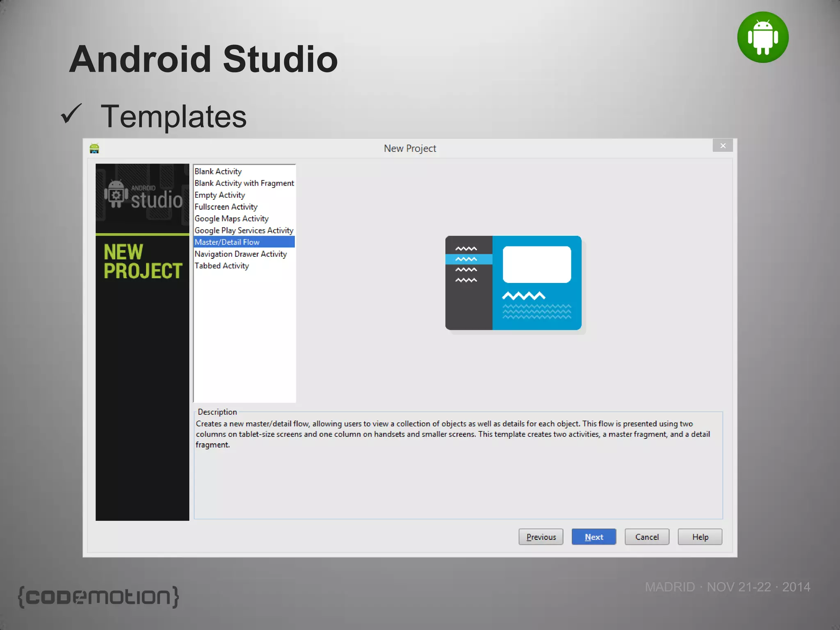This screenshot has height=630, width=840.
Task: Select Navigation Drawer Activity template
Action: coord(244,254)
